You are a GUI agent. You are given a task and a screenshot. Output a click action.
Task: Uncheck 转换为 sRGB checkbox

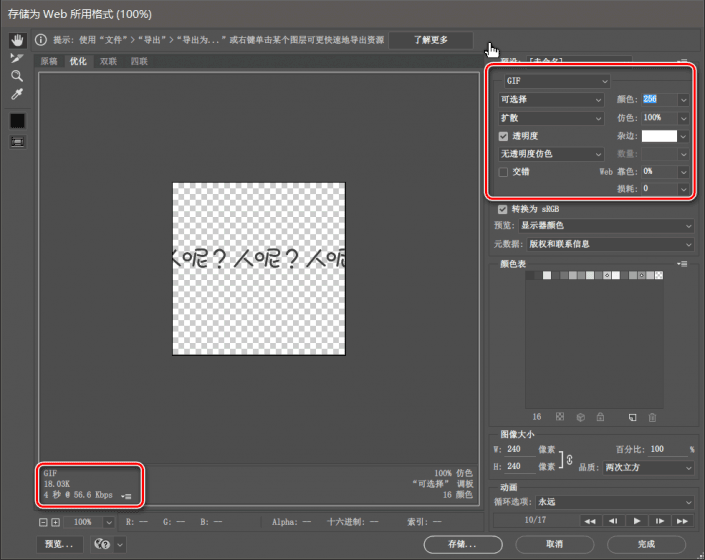pyautogui.click(x=503, y=209)
